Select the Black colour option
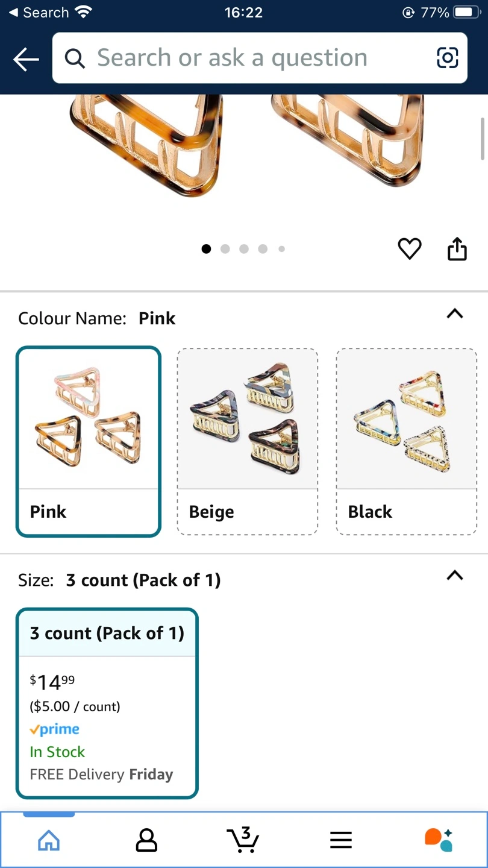Image resolution: width=488 pixels, height=868 pixels. (x=406, y=441)
